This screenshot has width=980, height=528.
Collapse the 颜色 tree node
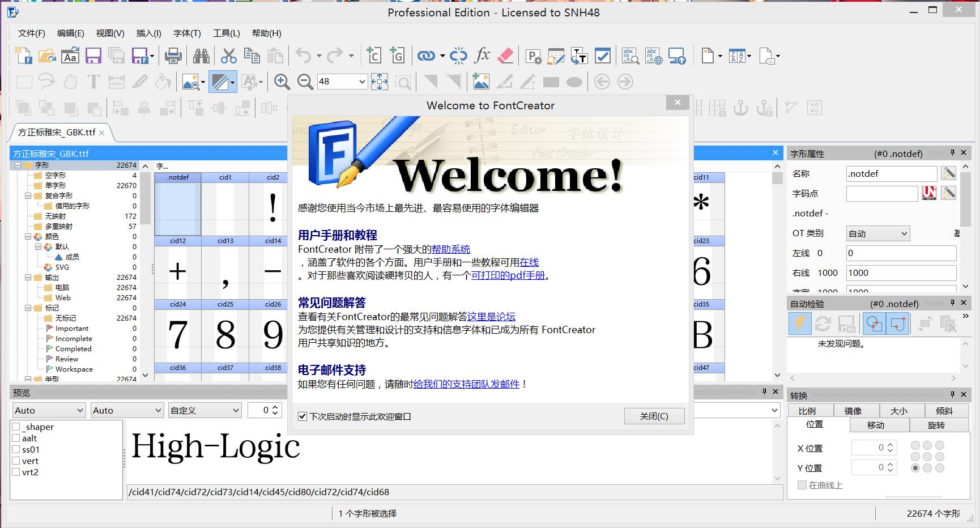28,237
